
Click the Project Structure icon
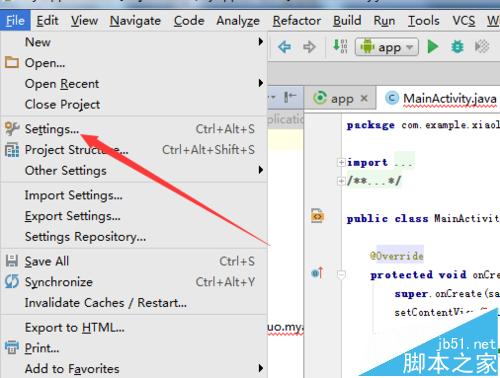[x=12, y=150]
